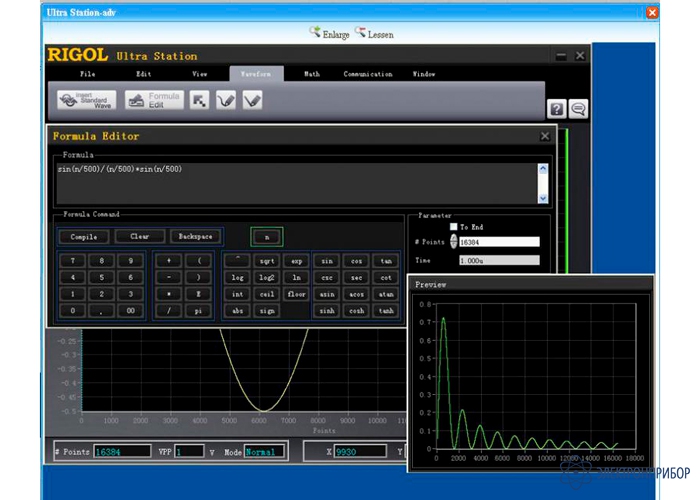Insert the sin function
This screenshot has width=700, height=500.
(x=327, y=261)
